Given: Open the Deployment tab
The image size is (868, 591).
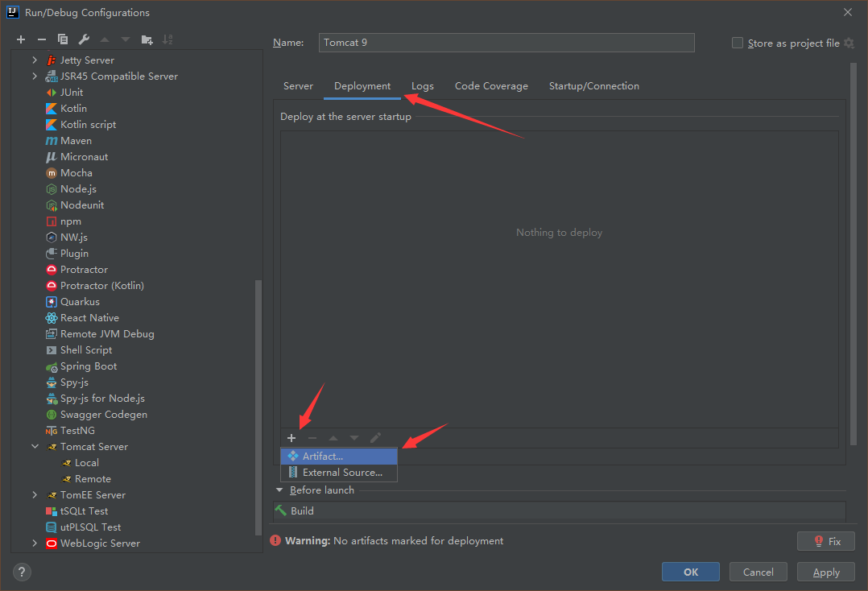Looking at the screenshot, I should point(362,86).
